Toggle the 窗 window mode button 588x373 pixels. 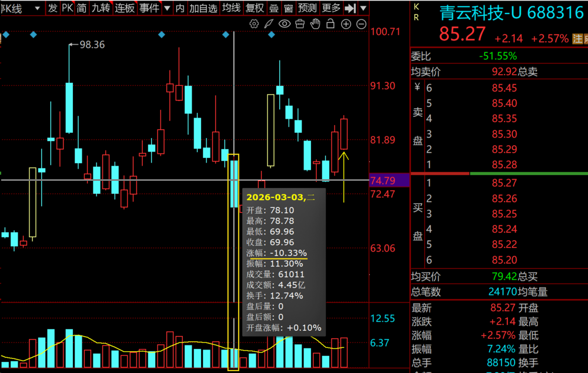coord(288,8)
